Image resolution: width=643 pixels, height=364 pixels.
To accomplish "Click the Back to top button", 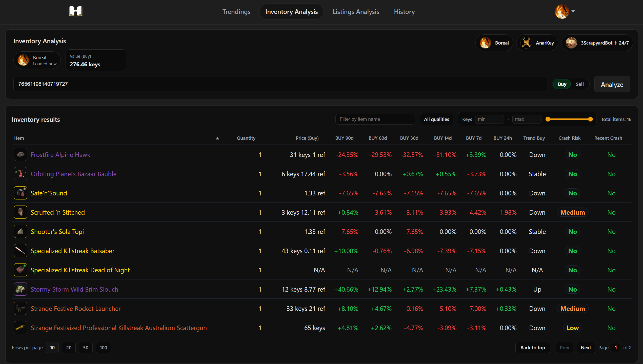I will tap(533, 348).
